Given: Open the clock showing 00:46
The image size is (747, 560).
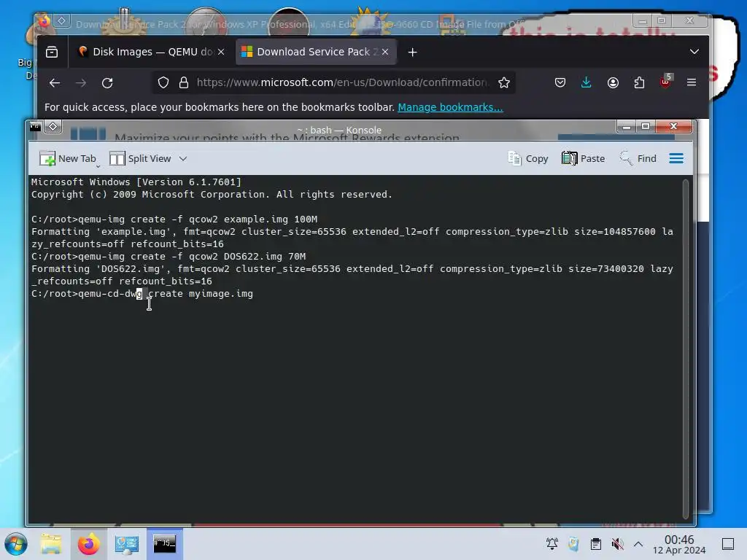Looking at the screenshot, I should pyautogui.click(x=679, y=544).
